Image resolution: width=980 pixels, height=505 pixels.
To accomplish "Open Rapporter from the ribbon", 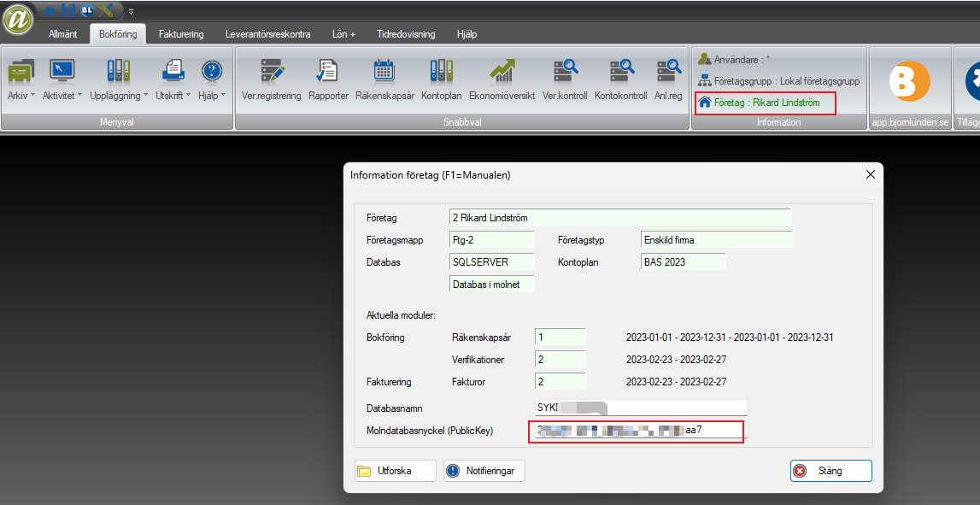I will (x=328, y=79).
